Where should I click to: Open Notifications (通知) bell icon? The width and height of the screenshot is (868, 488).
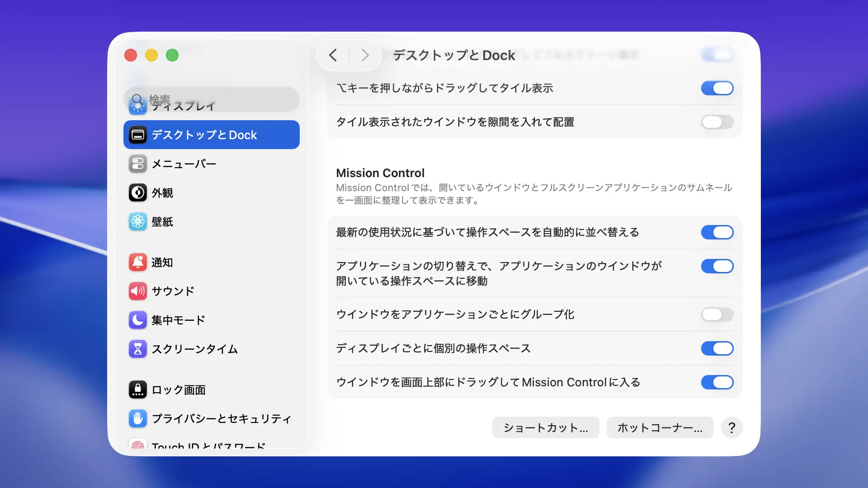[137, 263]
